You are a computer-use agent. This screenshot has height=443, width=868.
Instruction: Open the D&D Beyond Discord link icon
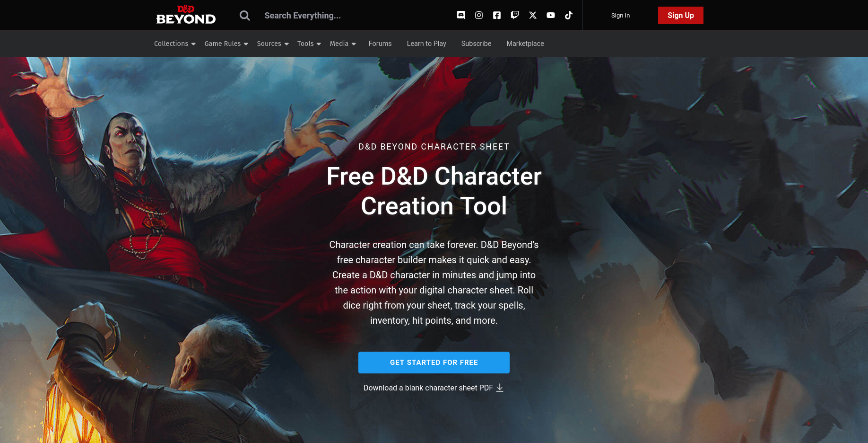pos(461,15)
